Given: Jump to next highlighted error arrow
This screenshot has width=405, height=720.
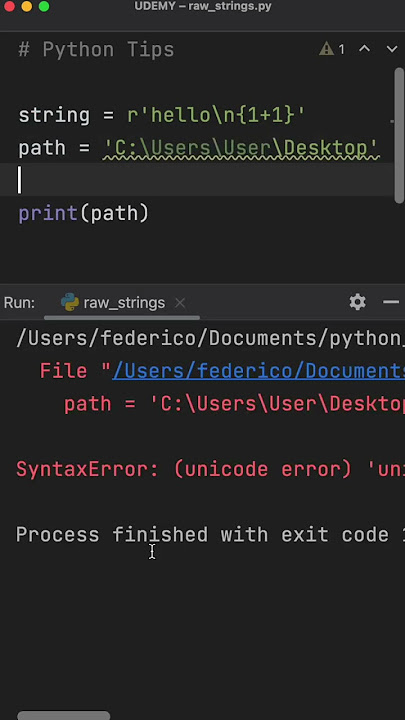Looking at the screenshot, I should point(392,49).
